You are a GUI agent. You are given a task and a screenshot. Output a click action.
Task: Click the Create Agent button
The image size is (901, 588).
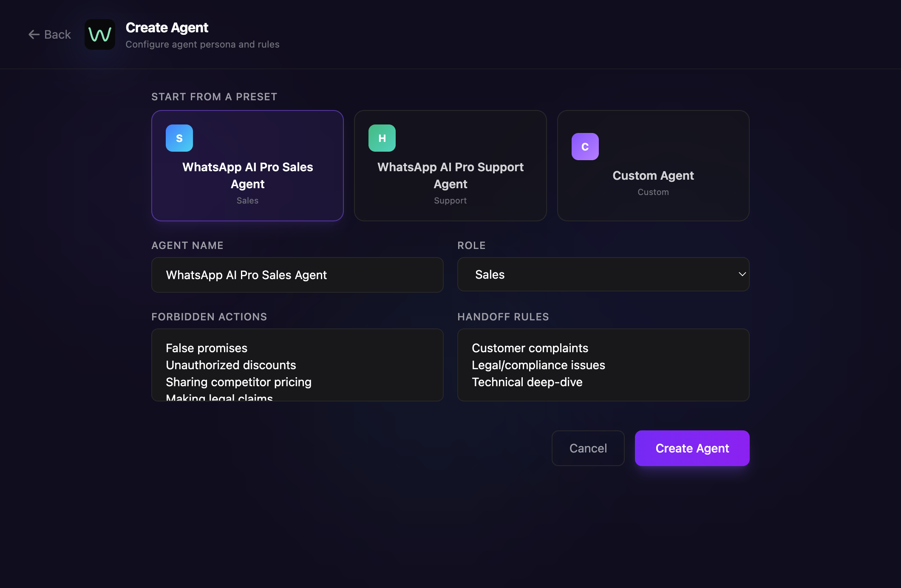pyautogui.click(x=692, y=448)
